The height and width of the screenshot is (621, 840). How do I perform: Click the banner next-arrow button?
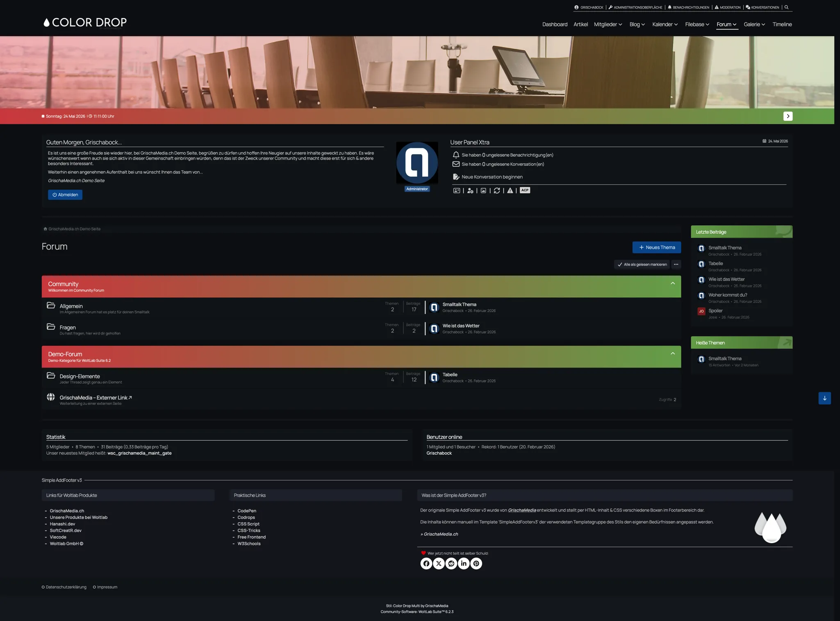pyautogui.click(x=788, y=116)
